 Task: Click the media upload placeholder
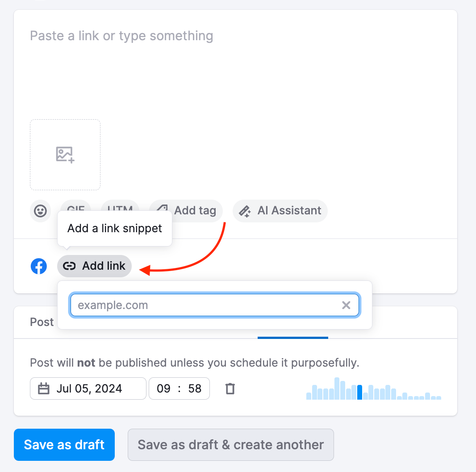pos(65,155)
